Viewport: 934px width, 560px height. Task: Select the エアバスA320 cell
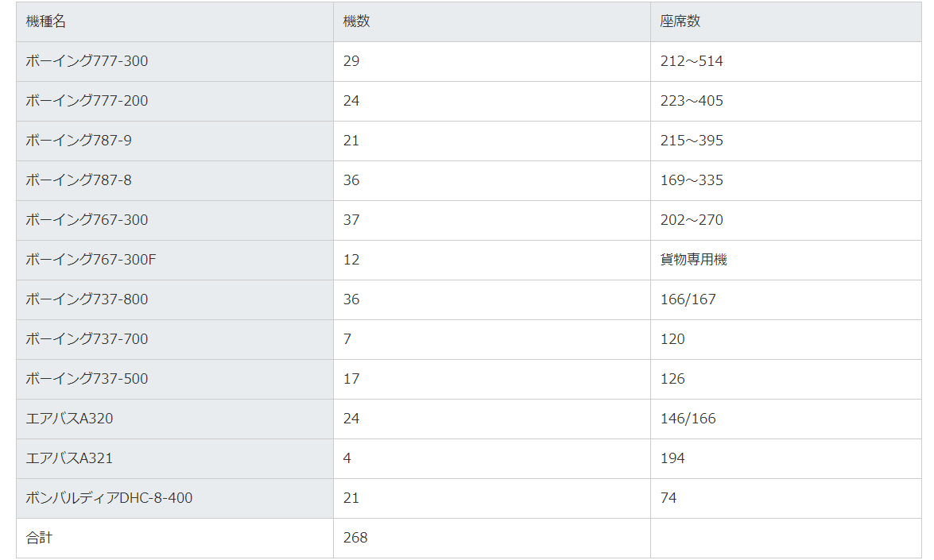coord(69,419)
